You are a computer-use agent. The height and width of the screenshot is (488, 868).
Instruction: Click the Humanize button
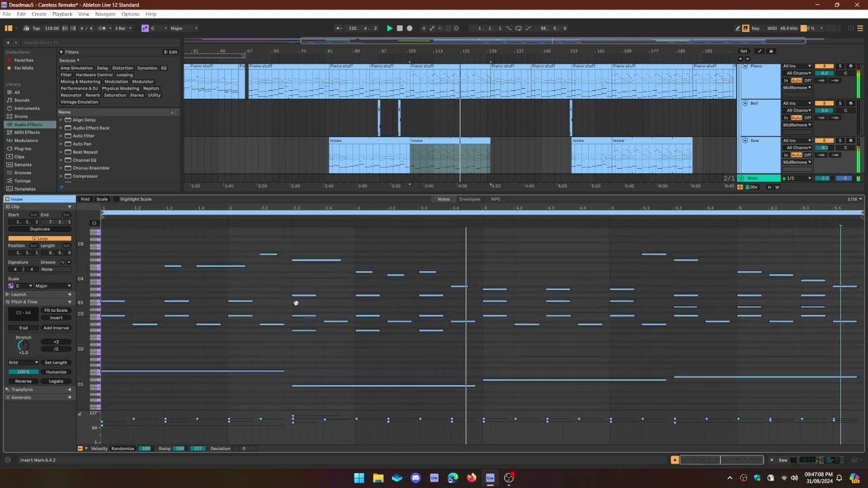point(56,372)
